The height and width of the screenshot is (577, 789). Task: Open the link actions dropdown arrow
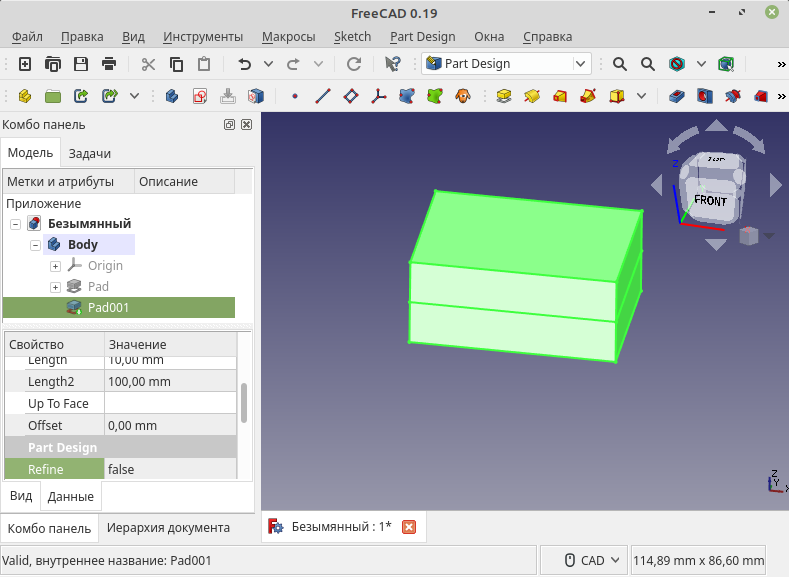coord(134,96)
